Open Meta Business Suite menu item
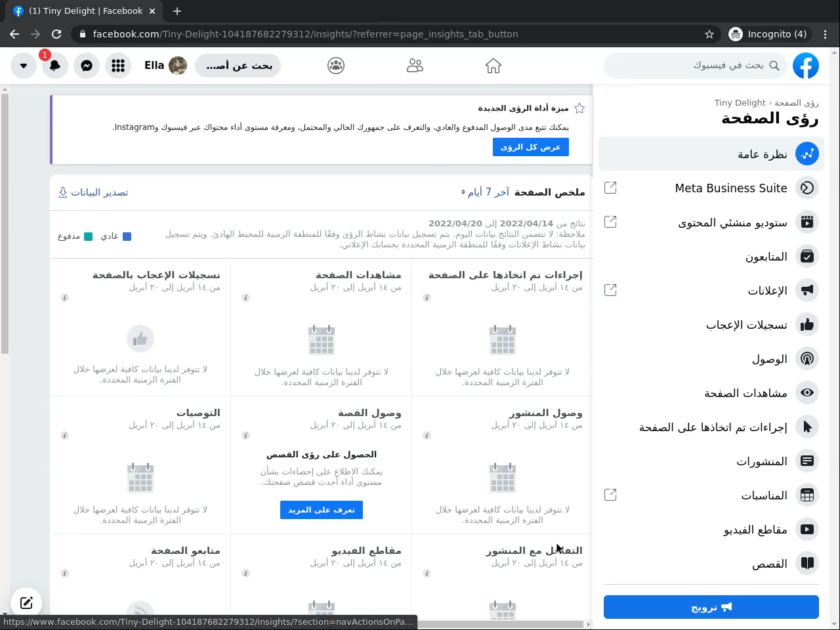 [x=711, y=188]
